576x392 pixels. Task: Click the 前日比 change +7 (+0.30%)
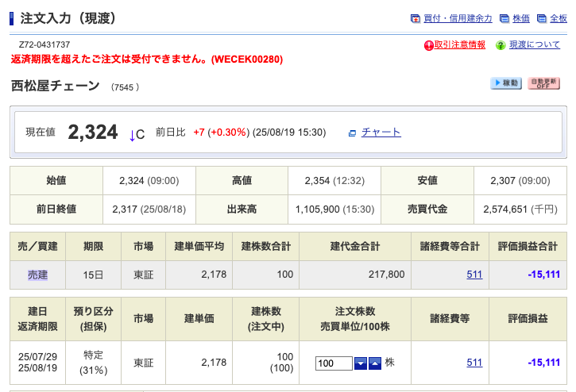(222, 133)
